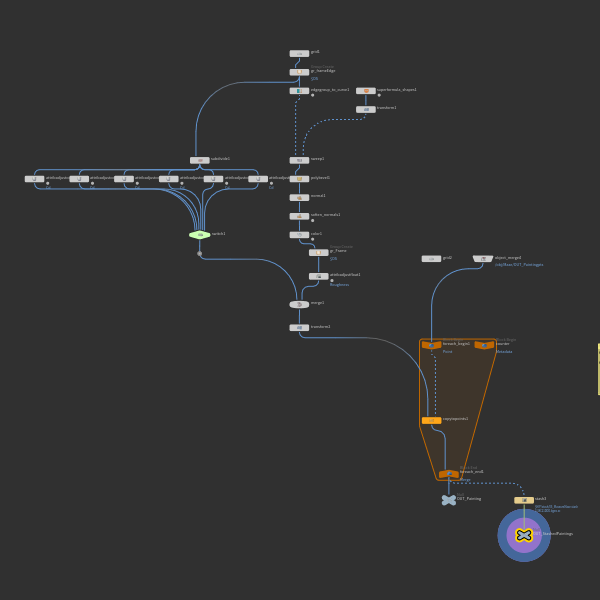Select the grid2 node

tap(431, 259)
